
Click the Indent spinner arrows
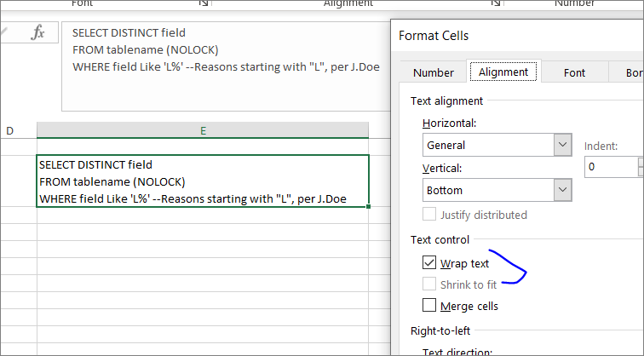click(x=640, y=167)
